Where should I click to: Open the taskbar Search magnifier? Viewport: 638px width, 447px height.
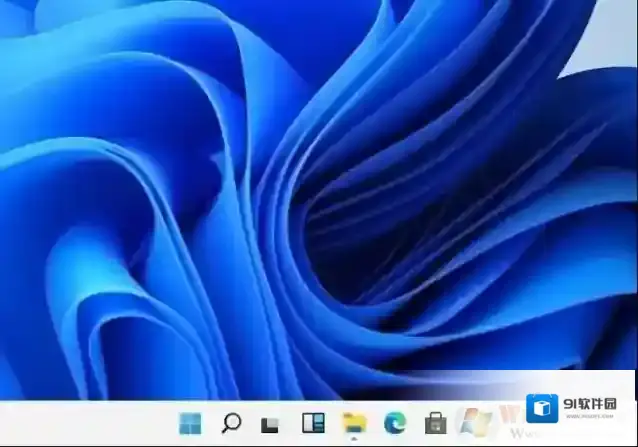230,423
